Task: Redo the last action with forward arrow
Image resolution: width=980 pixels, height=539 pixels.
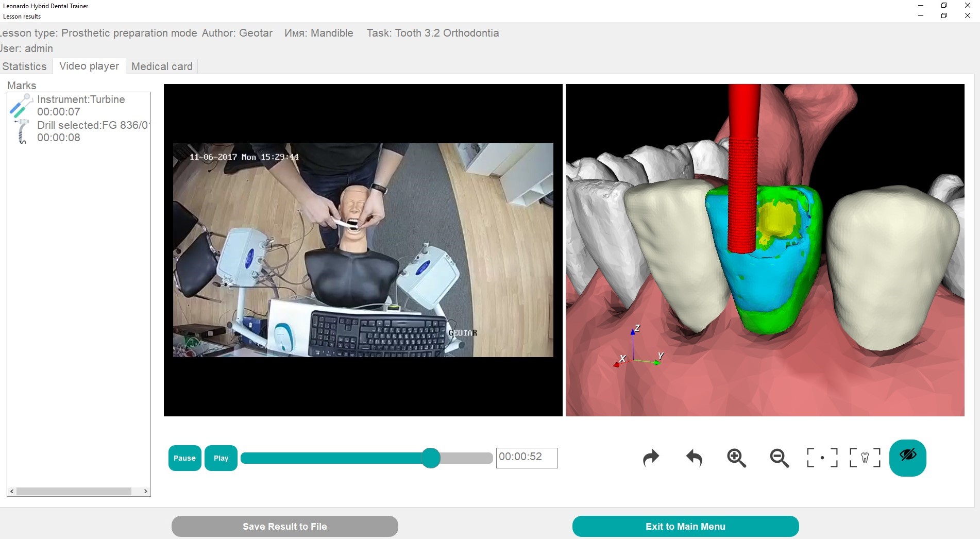Action: pyautogui.click(x=651, y=458)
